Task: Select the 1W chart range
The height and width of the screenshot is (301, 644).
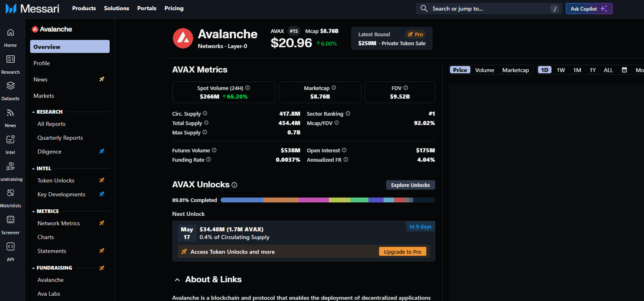Action: (561, 70)
